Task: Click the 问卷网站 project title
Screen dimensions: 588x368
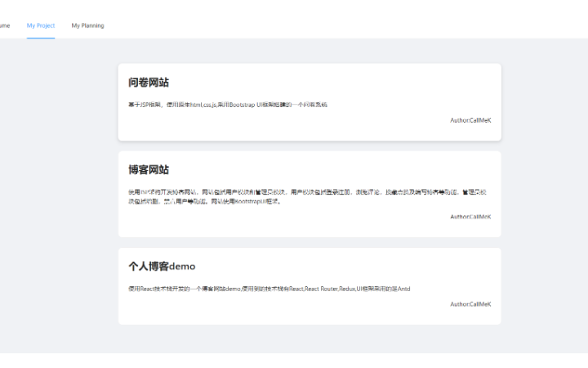Action: (149, 83)
